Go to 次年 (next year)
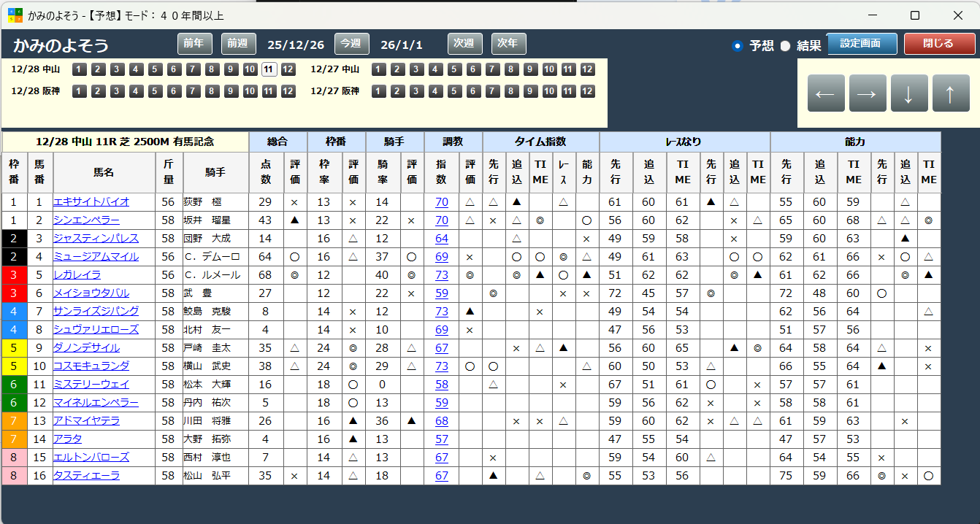The width and height of the screenshot is (980, 524). 508,44
